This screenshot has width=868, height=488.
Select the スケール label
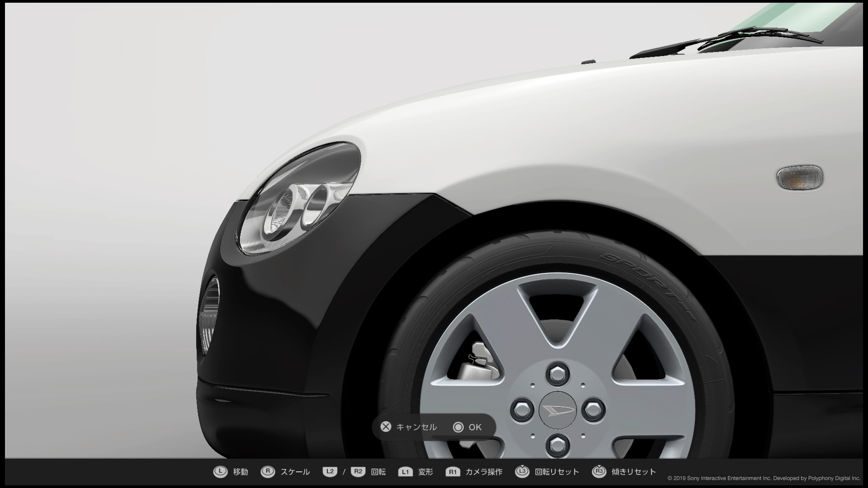(x=295, y=472)
